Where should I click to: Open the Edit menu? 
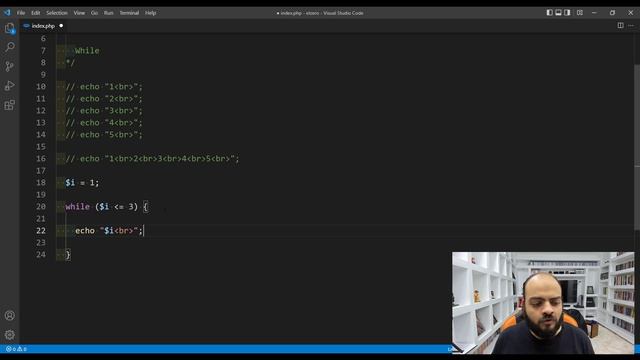tap(36, 13)
